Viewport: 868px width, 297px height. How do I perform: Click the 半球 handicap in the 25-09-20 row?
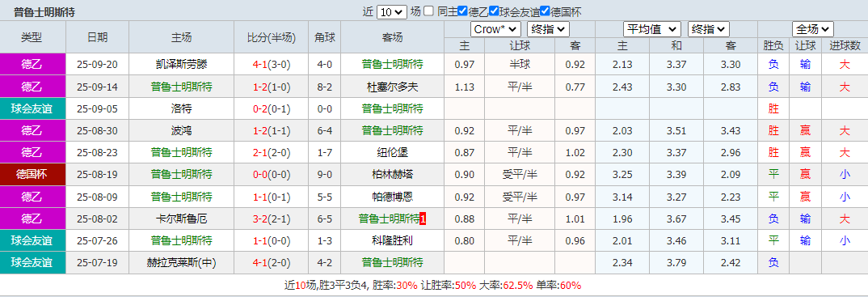point(520,64)
